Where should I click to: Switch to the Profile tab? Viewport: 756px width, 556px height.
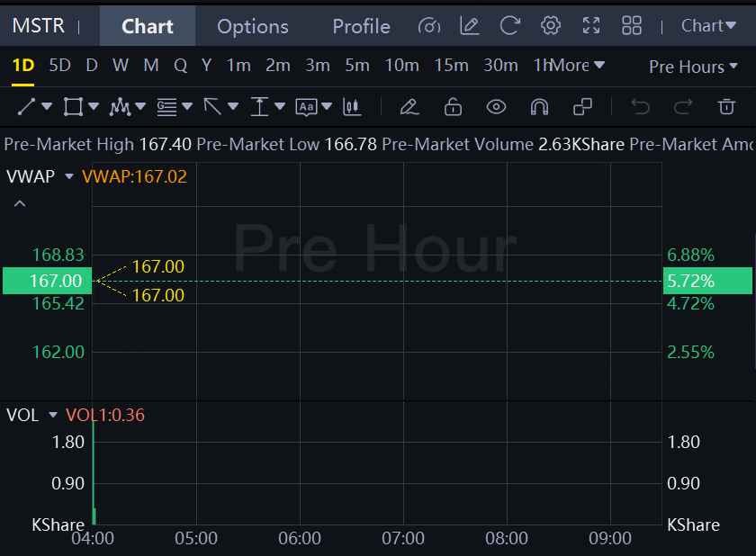click(361, 26)
